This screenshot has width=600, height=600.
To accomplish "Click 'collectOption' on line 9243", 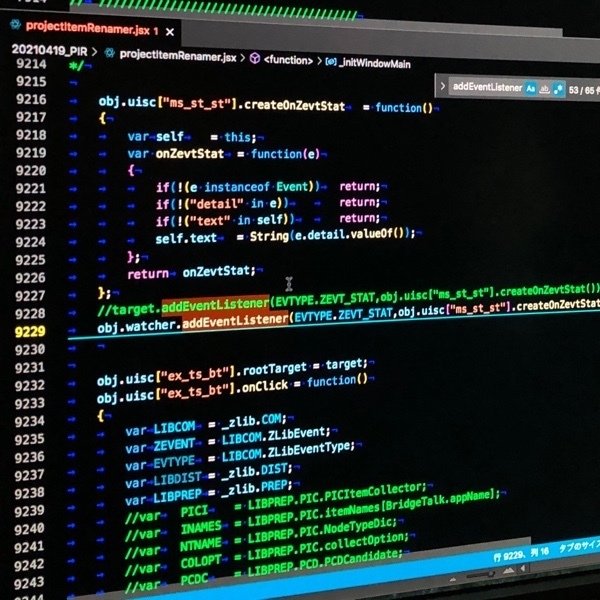I will point(364,544).
